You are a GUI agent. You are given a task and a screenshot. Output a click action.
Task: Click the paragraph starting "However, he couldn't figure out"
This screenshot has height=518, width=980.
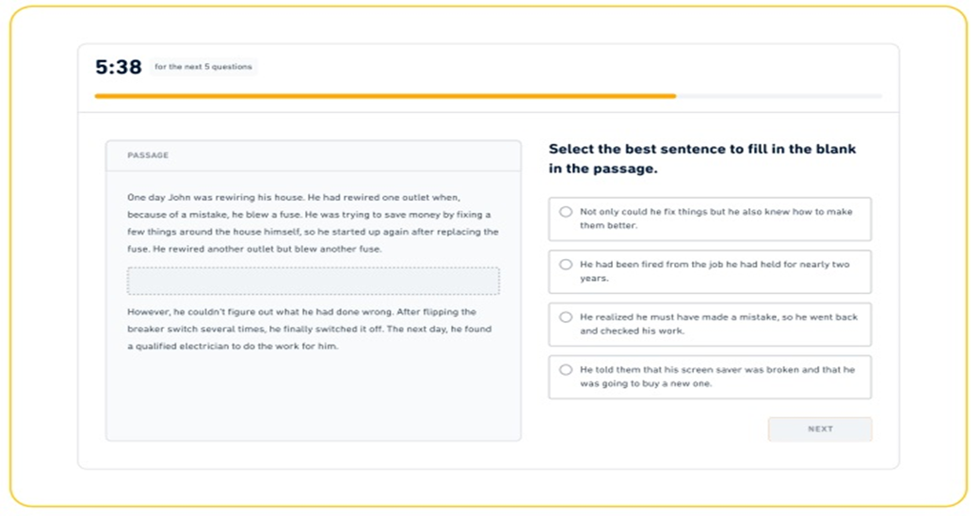click(313, 329)
